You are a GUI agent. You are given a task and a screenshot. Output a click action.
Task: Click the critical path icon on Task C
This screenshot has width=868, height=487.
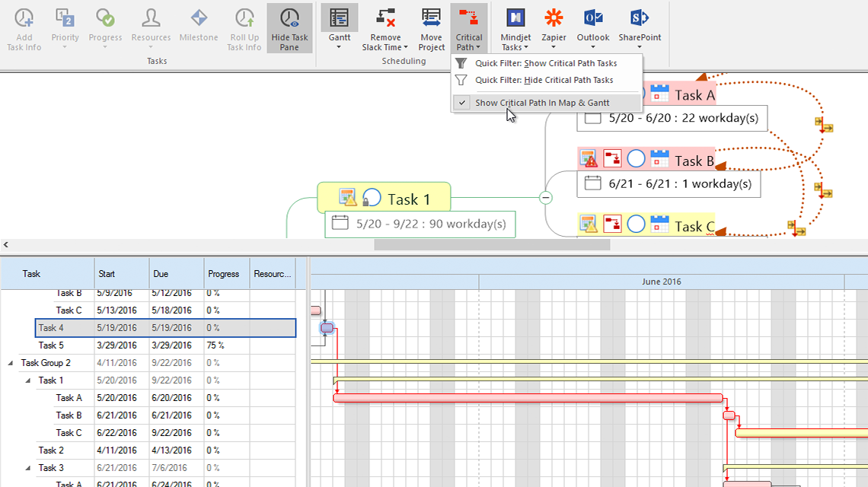point(612,224)
